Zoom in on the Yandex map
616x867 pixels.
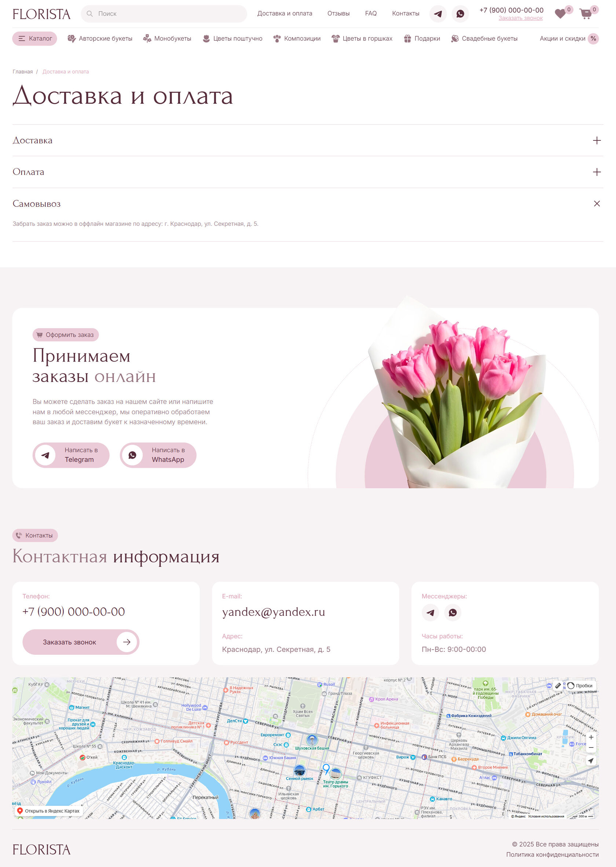pos(591,737)
